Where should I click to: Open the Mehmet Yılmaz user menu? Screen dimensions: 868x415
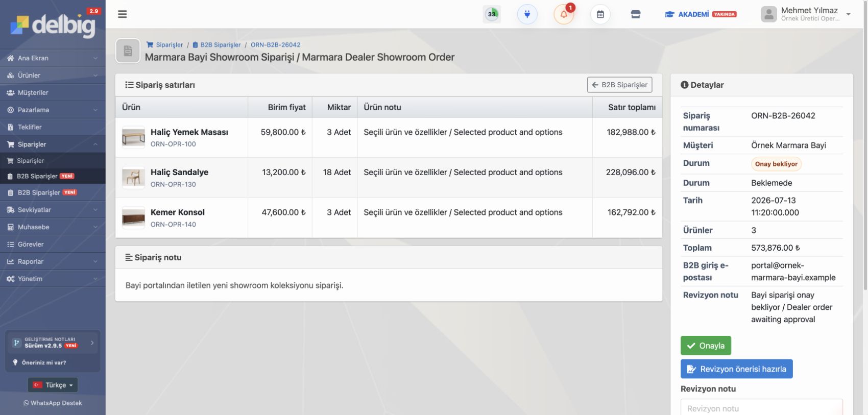(806, 14)
